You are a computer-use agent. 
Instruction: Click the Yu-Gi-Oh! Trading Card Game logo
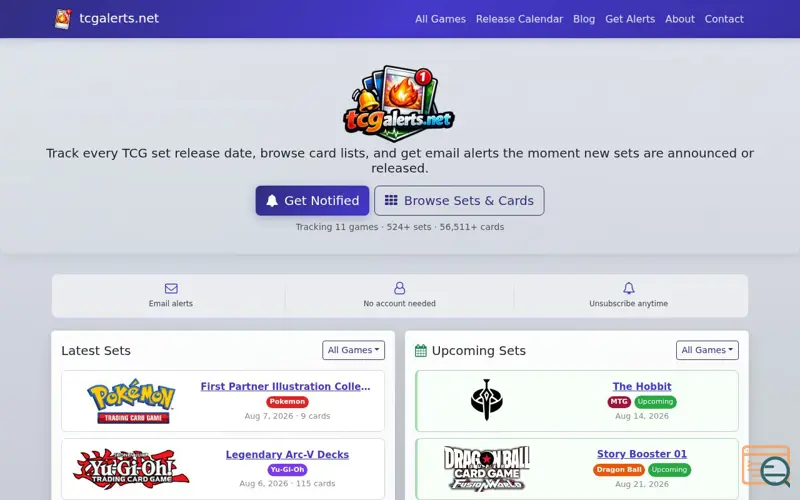[x=131, y=468]
